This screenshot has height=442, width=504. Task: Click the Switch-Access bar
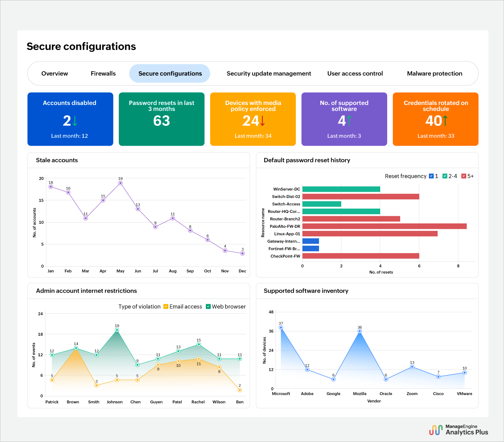tap(322, 204)
